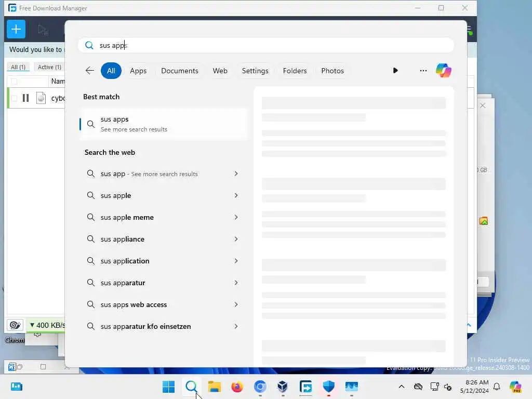
Task: Open best match 'sus apps' result
Action: (x=164, y=124)
